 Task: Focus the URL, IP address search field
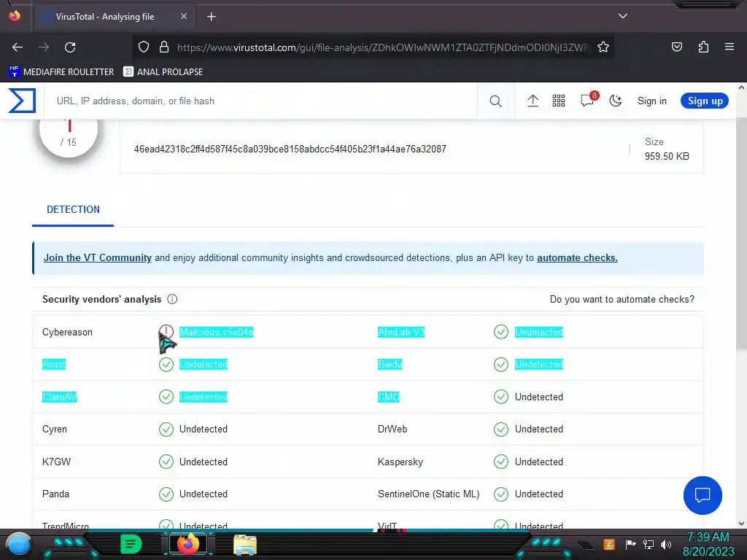[260, 101]
